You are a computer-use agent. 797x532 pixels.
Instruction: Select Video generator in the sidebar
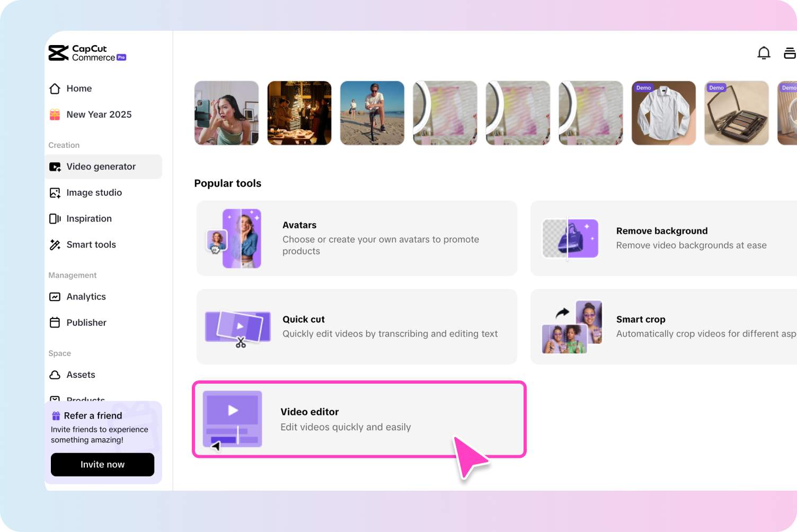point(101,166)
